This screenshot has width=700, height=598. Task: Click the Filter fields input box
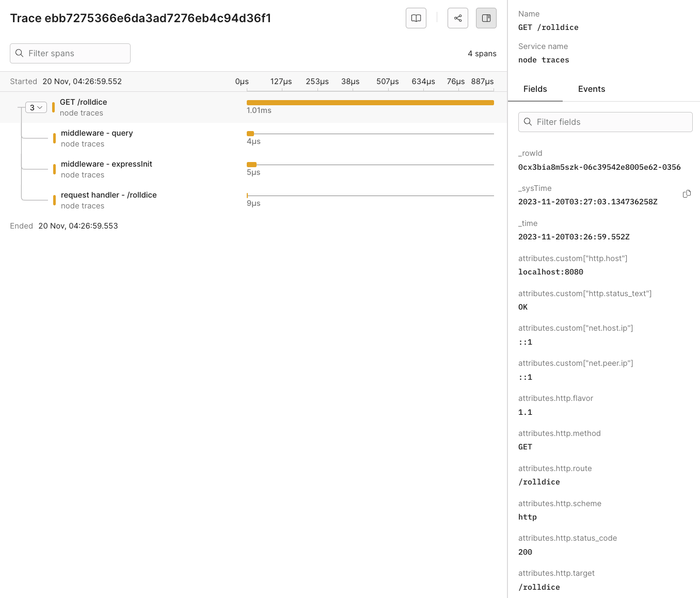coord(605,122)
